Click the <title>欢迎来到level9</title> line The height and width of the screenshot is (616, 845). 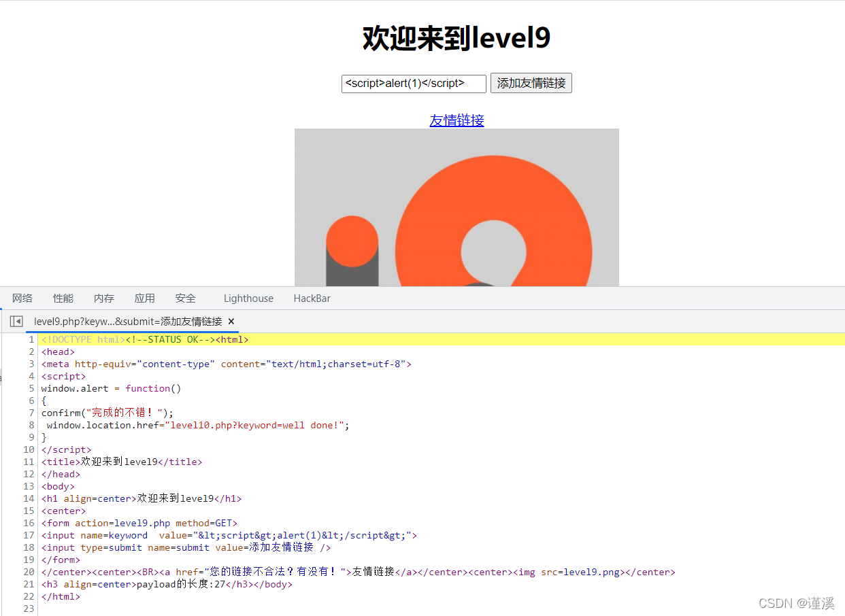click(x=122, y=462)
